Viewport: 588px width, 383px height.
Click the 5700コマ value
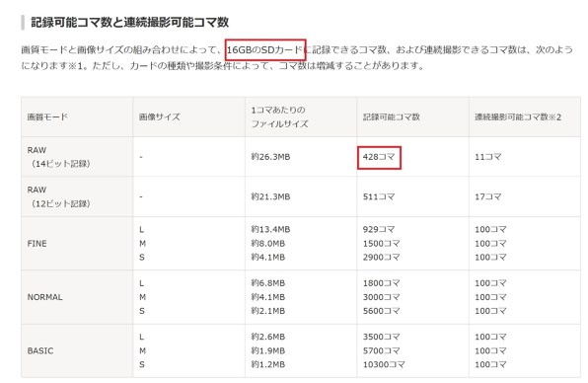(381, 350)
